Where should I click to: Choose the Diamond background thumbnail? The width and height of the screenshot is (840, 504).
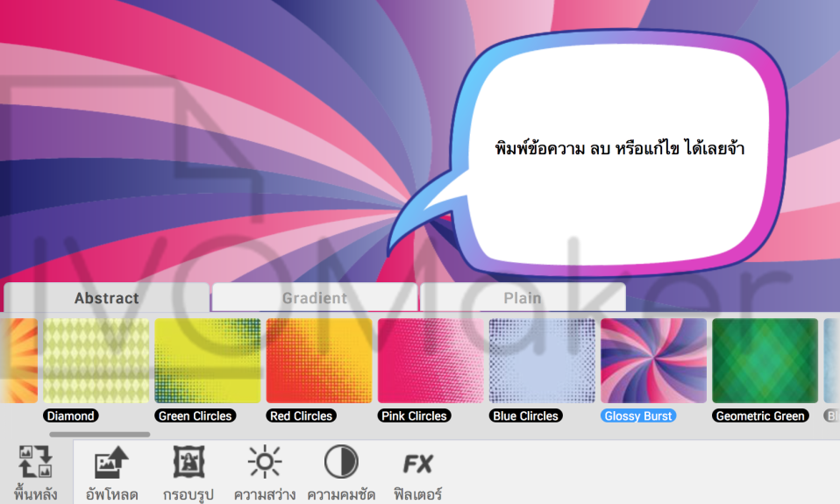(x=96, y=360)
